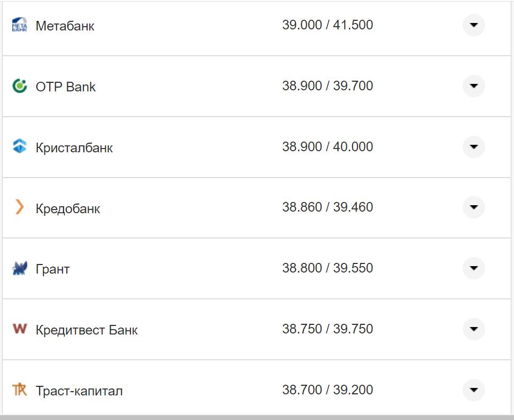Expand the OTP Bank row arrow
Viewport: 514px width, 420px height.
pos(473,86)
